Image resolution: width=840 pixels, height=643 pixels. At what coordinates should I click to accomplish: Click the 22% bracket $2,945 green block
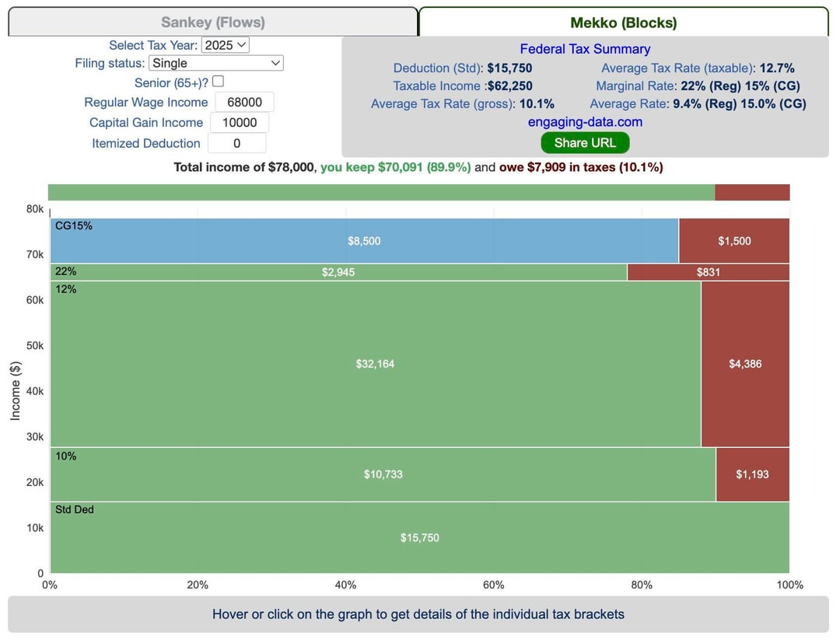tap(338, 272)
